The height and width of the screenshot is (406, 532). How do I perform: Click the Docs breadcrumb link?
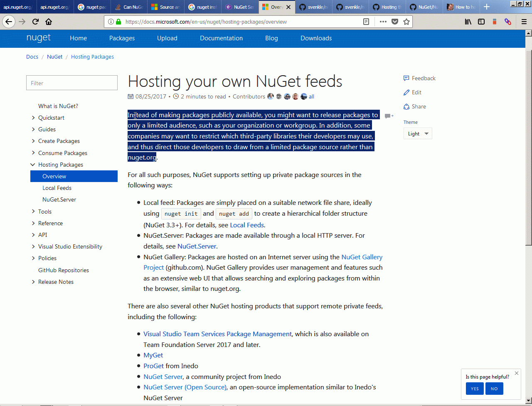click(32, 57)
